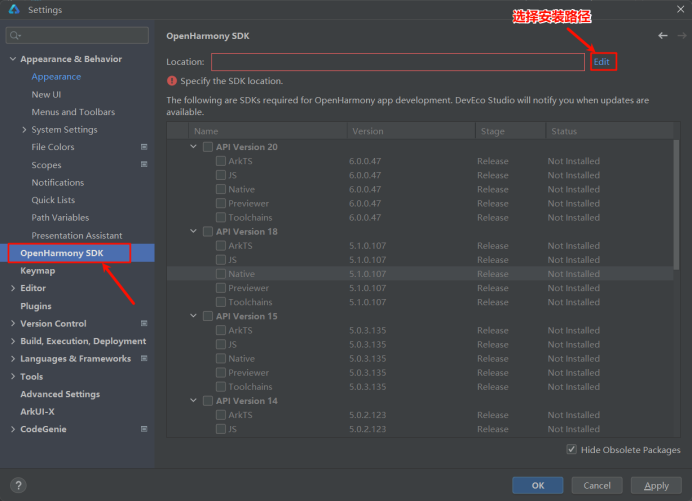The height and width of the screenshot is (501, 692).
Task: Check the API Version 14 checkbox
Action: point(208,401)
